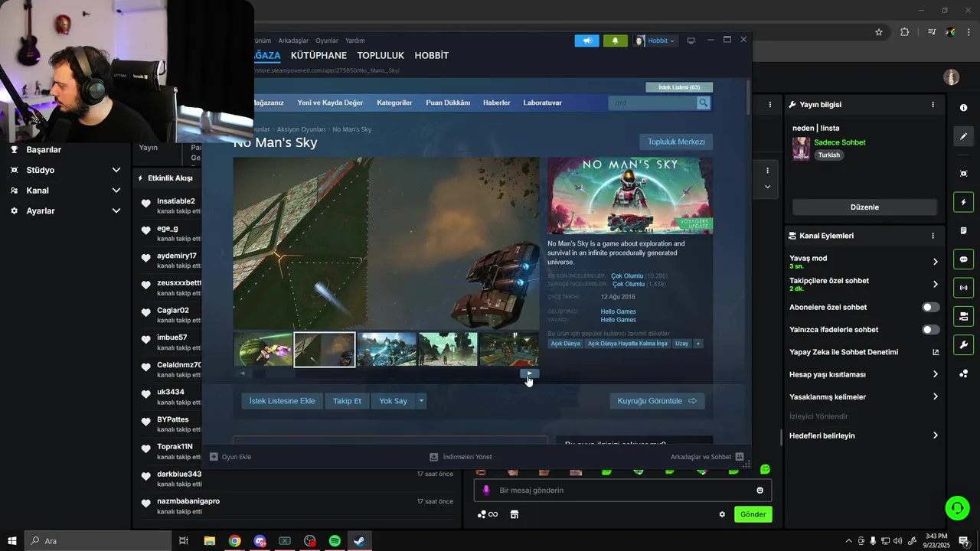Open Hesap yaşı kısıtlaması settings
This screenshot has width=980, height=551.
[x=864, y=374]
